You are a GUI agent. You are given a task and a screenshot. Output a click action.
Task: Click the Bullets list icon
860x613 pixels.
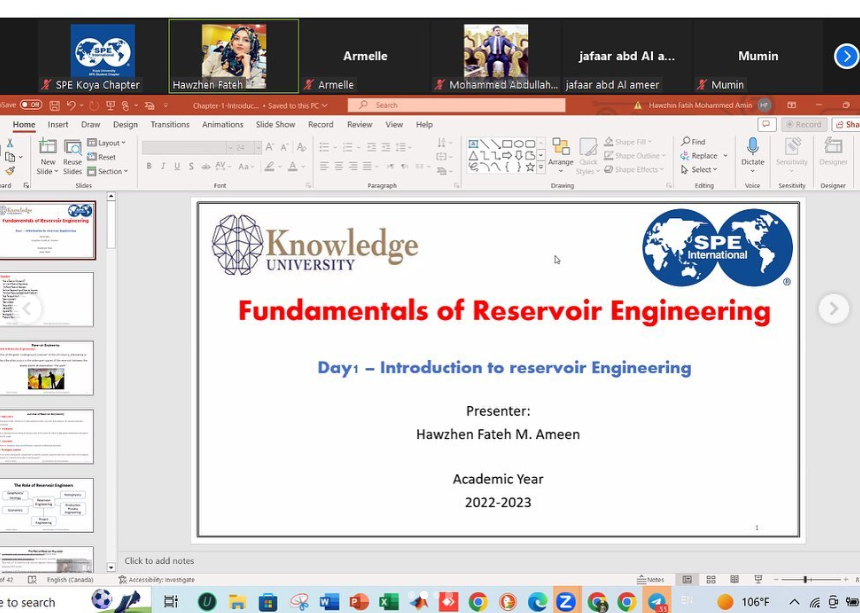(x=324, y=147)
